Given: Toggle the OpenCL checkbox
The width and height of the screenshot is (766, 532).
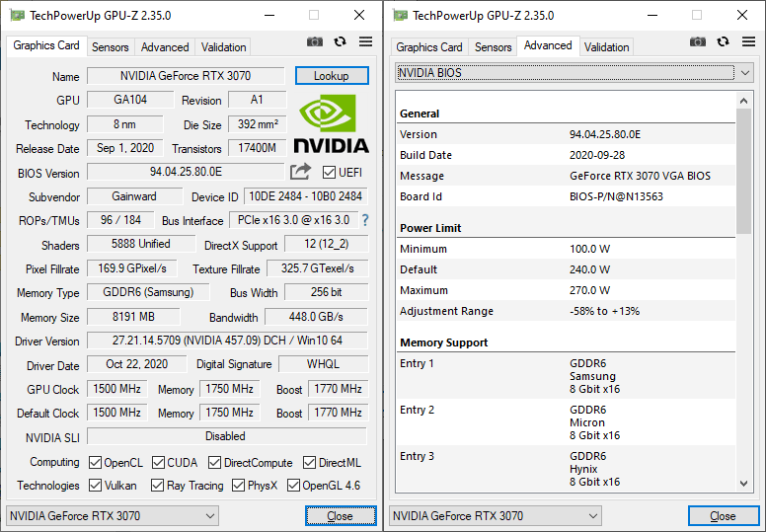Looking at the screenshot, I should tap(96, 463).
